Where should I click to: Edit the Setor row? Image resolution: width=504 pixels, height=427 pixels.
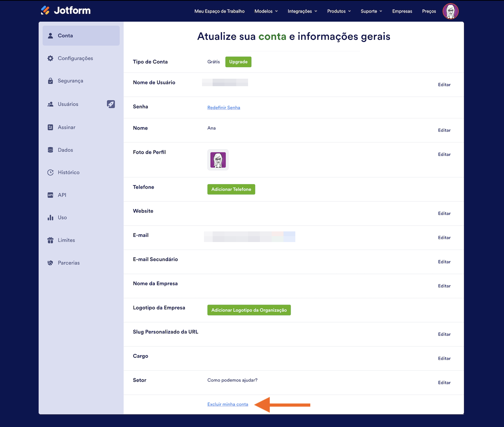[x=444, y=383]
